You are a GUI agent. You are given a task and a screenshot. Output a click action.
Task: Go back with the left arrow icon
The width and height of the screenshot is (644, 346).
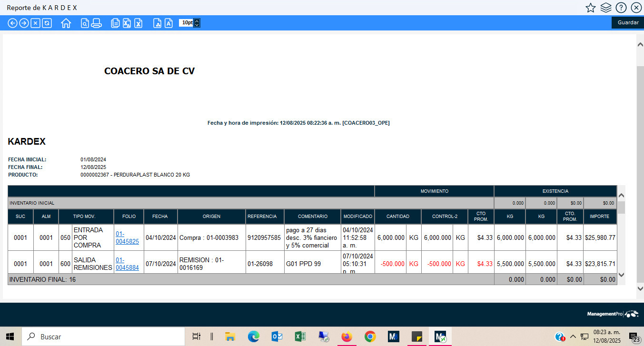pos(13,23)
